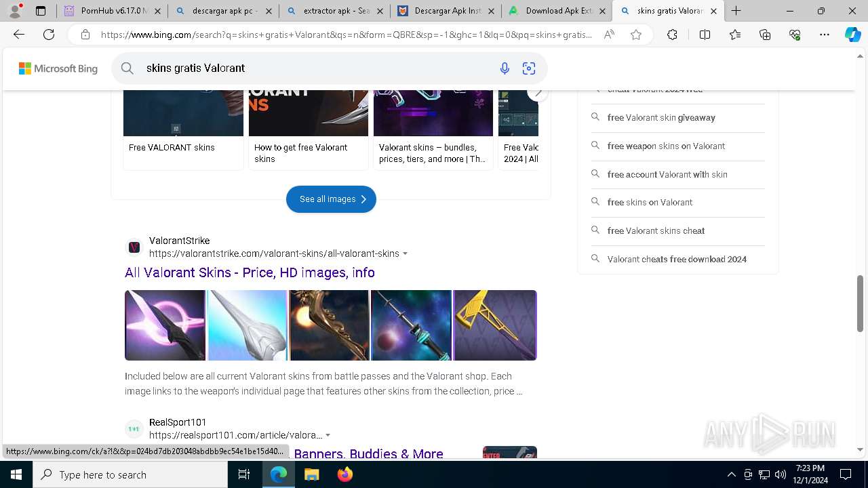Open File Explorer from taskbar
Screen dimensions: 868x488
(x=311, y=474)
